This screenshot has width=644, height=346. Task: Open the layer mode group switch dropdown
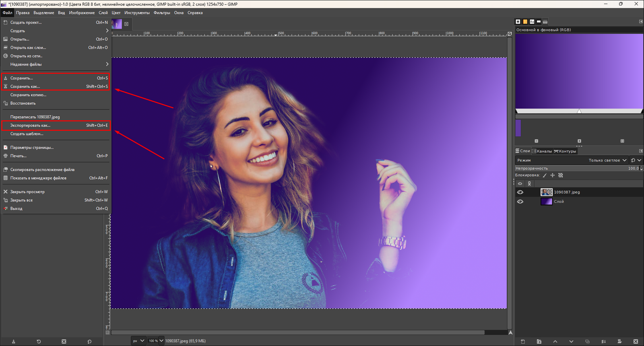tap(636, 160)
